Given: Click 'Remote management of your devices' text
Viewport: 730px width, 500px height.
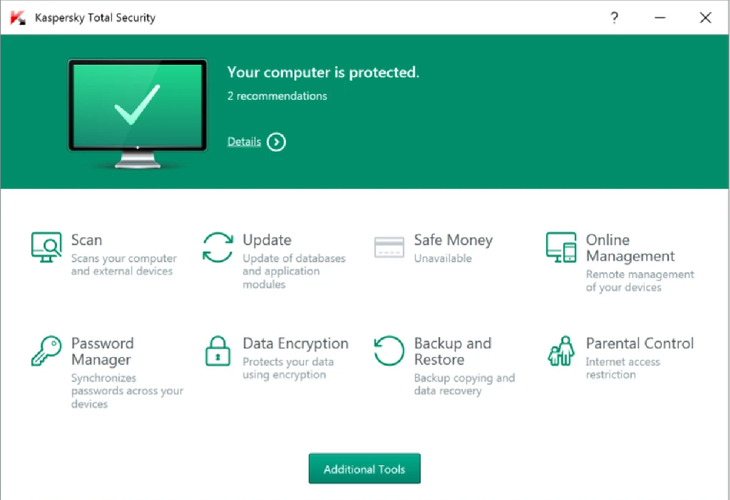Looking at the screenshot, I should (640, 281).
